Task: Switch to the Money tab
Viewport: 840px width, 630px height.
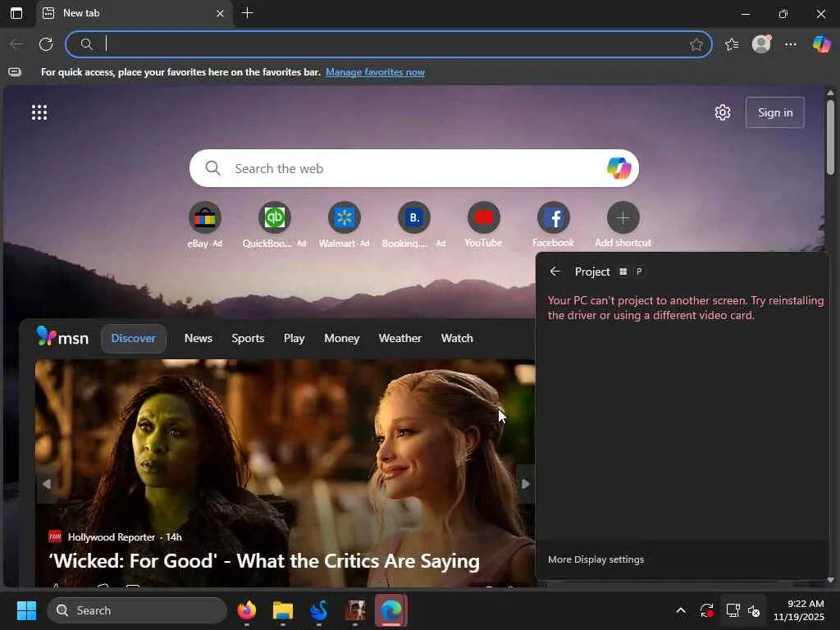Action: (342, 339)
